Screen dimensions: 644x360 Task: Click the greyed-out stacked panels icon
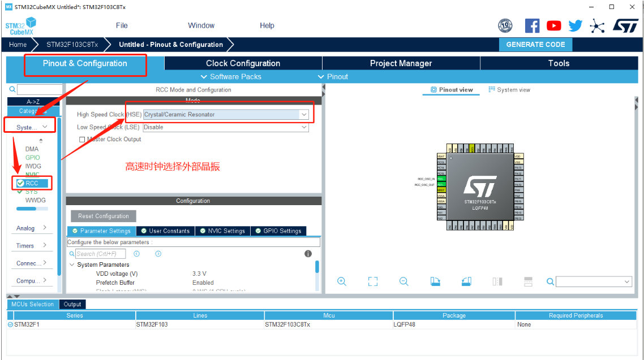[x=528, y=281]
